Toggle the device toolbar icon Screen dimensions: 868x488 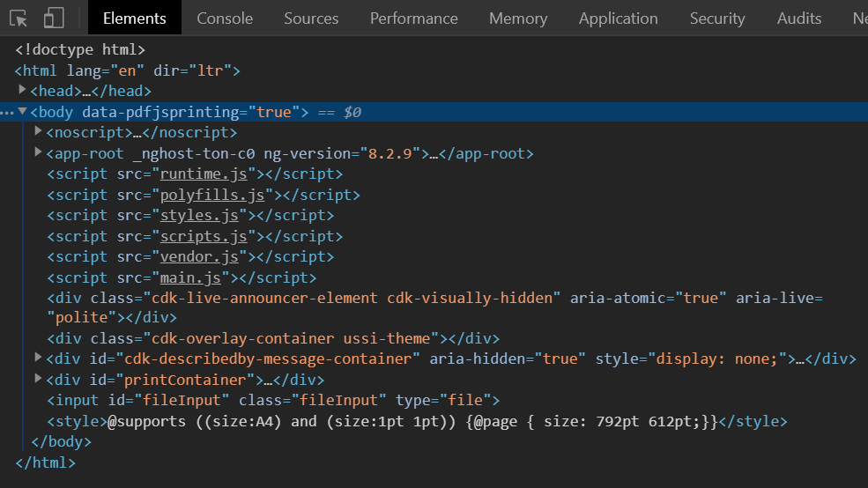coord(54,18)
